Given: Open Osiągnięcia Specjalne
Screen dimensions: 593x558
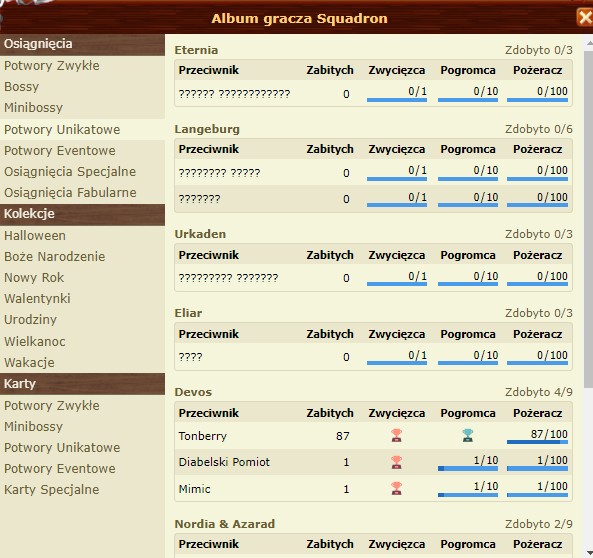Looking at the screenshot, I should click(70, 172).
